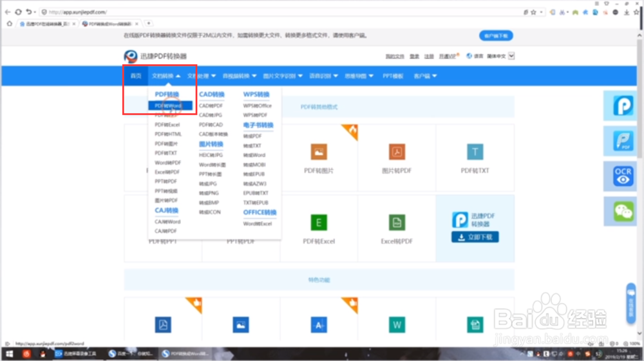This screenshot has height=361, width=644.
Task: Reload the page with the refresh icon
Action: tap(19, 12)
